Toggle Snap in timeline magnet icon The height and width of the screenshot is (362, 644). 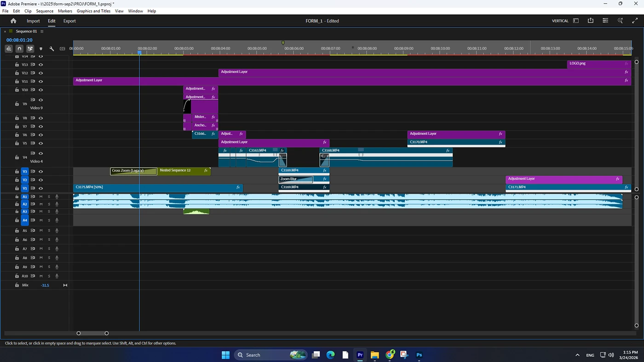pos(19,48)
